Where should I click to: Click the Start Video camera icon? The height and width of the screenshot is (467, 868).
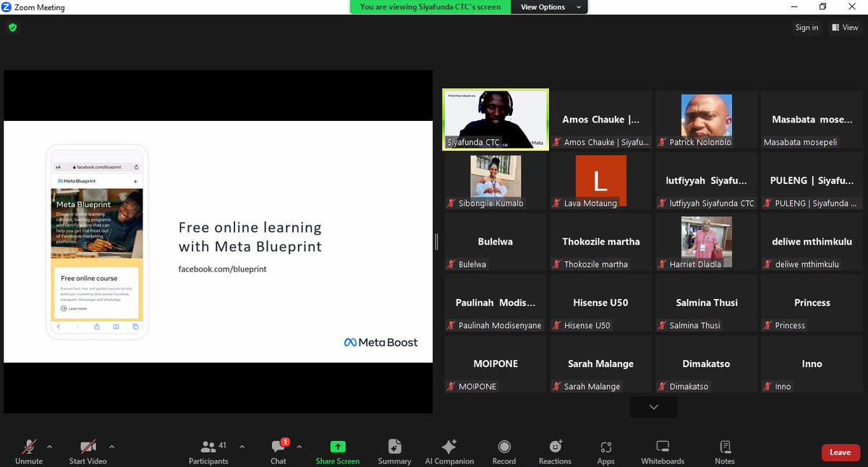[88, 446]
